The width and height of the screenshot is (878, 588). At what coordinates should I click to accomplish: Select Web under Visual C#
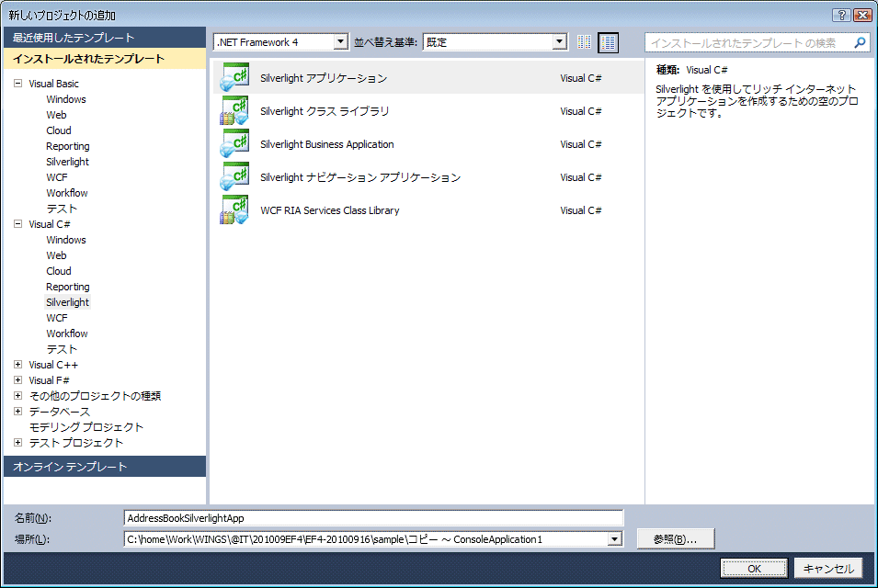click(x=56, y=255)
